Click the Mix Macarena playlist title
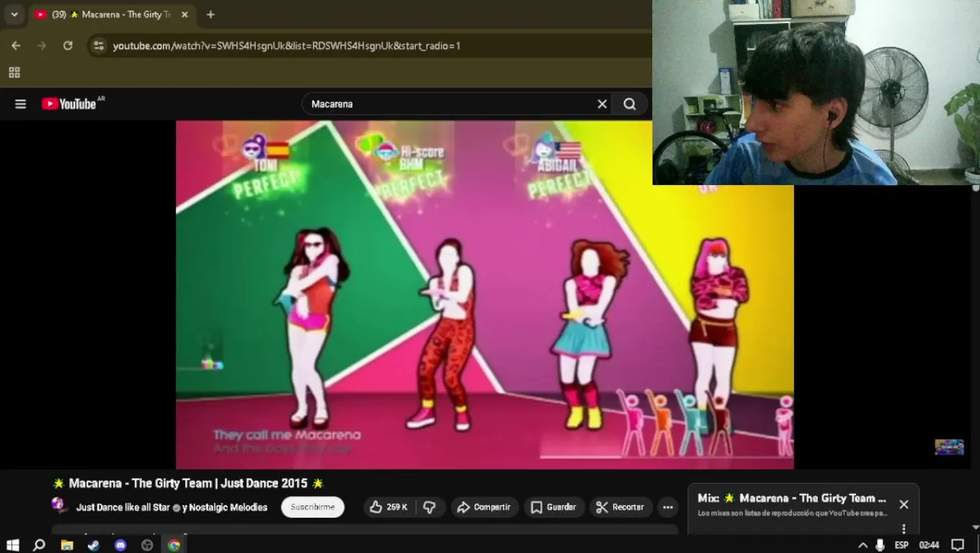The image size is (980, 553). point(792,498)
